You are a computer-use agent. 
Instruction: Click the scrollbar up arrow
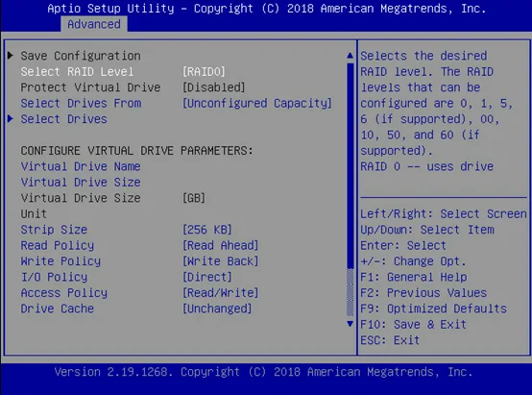click(351, 56)
